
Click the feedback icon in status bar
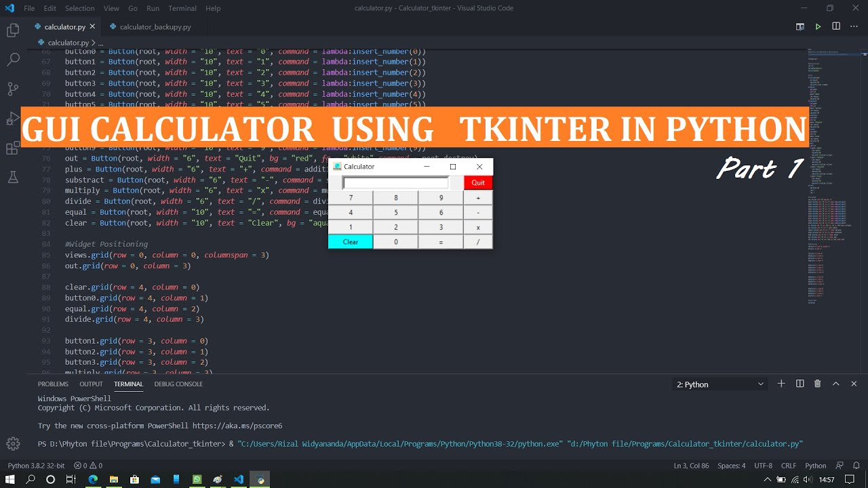click(x=840, y=466)
